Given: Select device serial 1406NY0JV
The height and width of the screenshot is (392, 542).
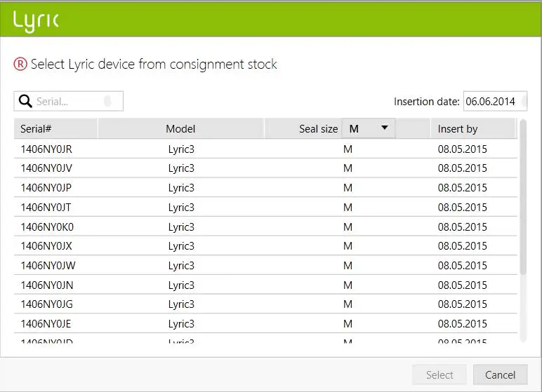Looking at the screenshot, I should click(46, 168).
